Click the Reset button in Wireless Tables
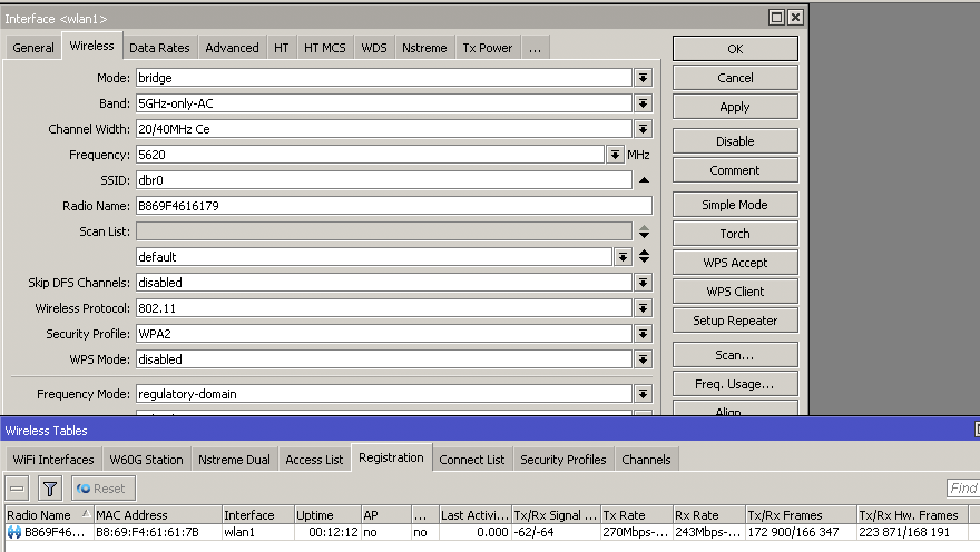Image resolution: width=980 pixels, height=552 pixels. 104,489
